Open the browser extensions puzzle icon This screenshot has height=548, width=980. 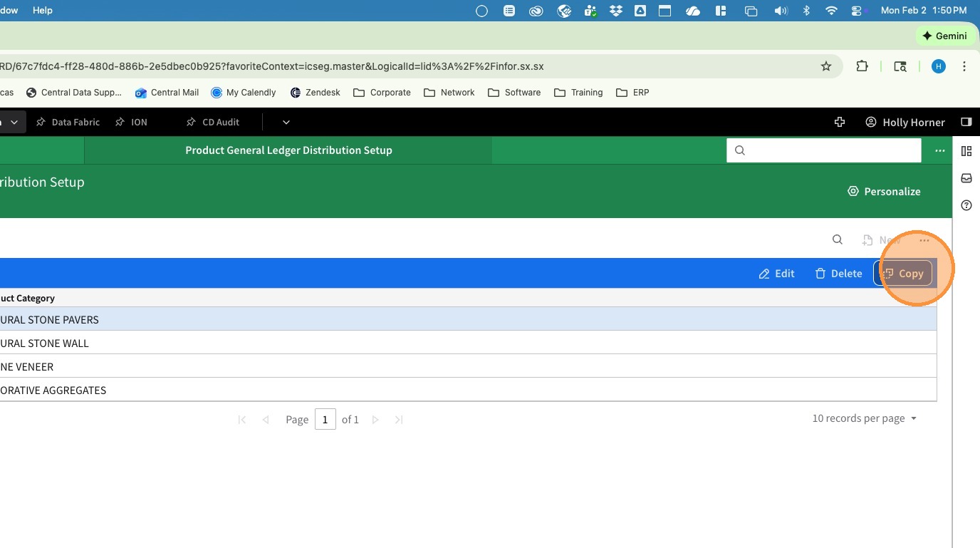click(862, 66)
